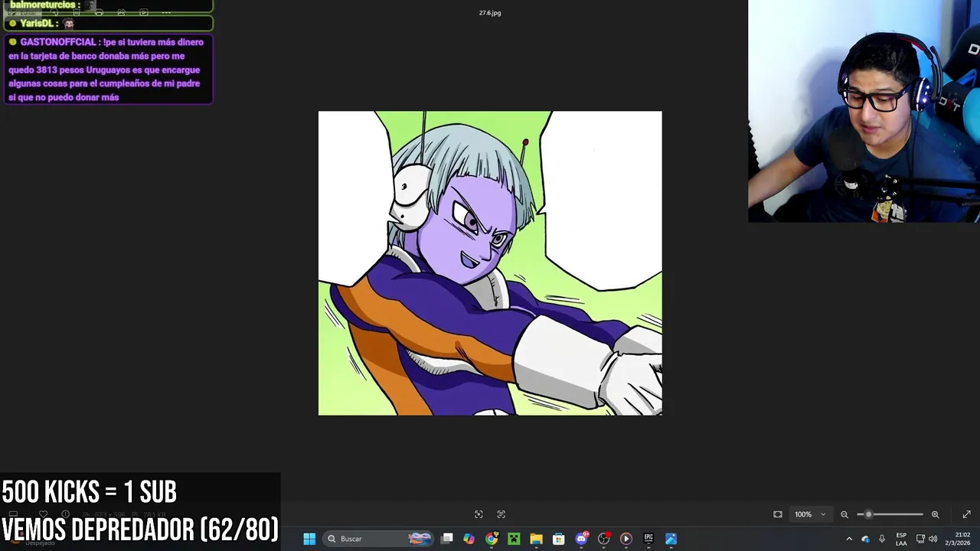980x551 pixels.
Task: Click the 27.6.jpg file name title
Action: click(x=490, y=13)
